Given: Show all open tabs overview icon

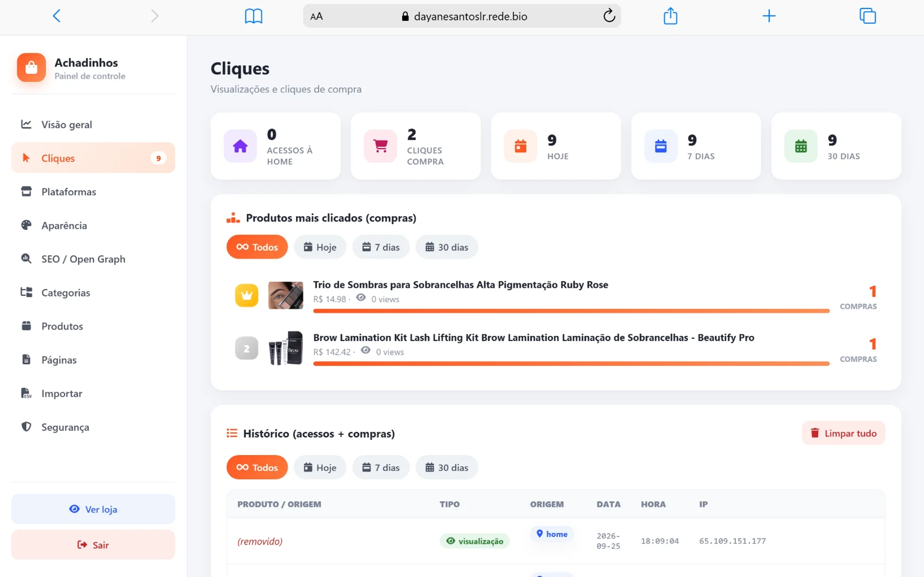Looking at the screenshot, I should [868, 16].
